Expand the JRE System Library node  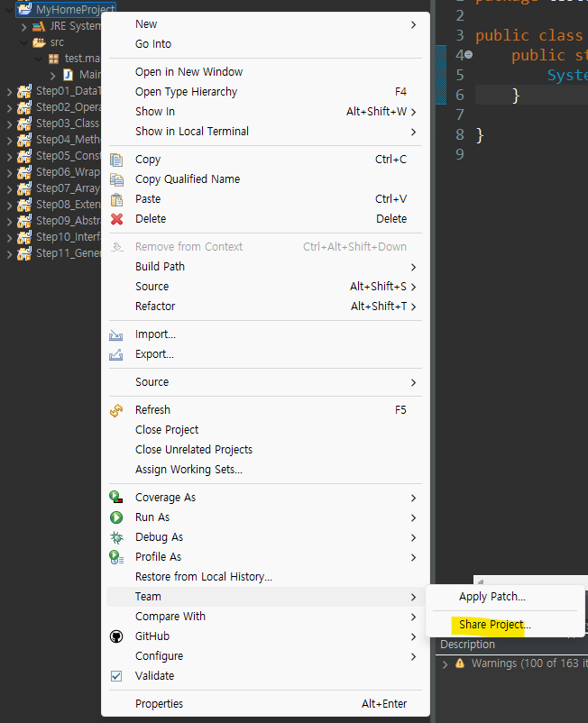point(23,27)
